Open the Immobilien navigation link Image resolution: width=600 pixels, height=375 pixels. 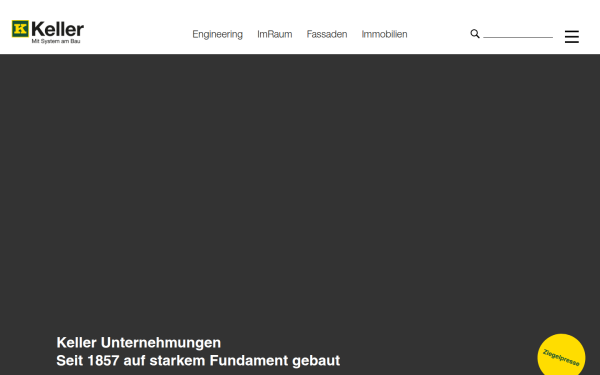384,34
